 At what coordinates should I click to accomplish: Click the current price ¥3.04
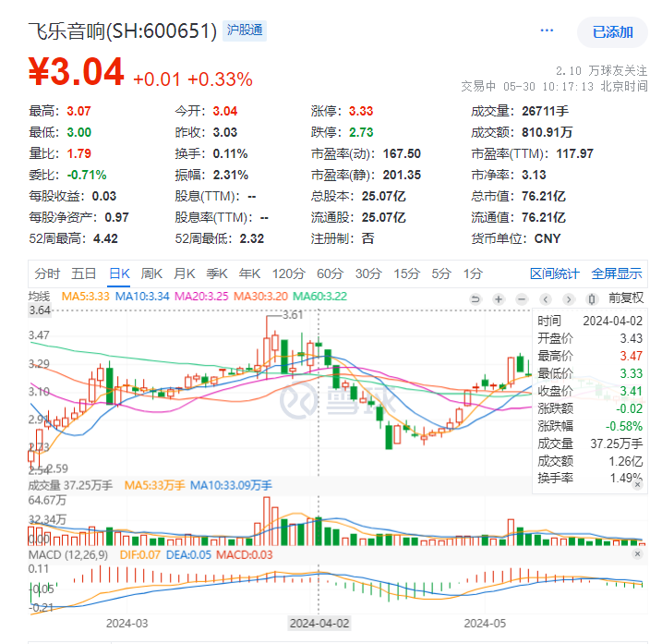tap(76, 71)
